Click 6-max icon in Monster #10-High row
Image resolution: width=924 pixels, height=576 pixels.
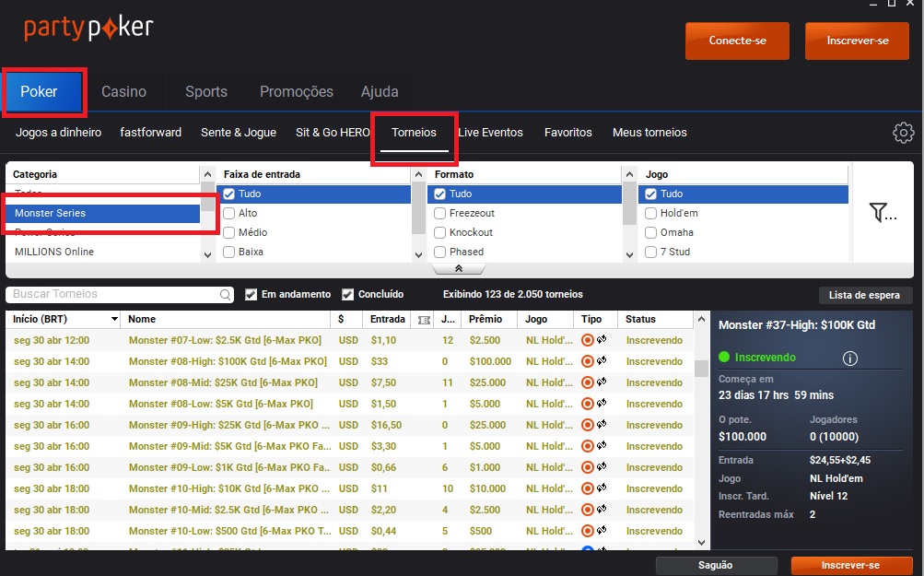click(x=602, y=488)
